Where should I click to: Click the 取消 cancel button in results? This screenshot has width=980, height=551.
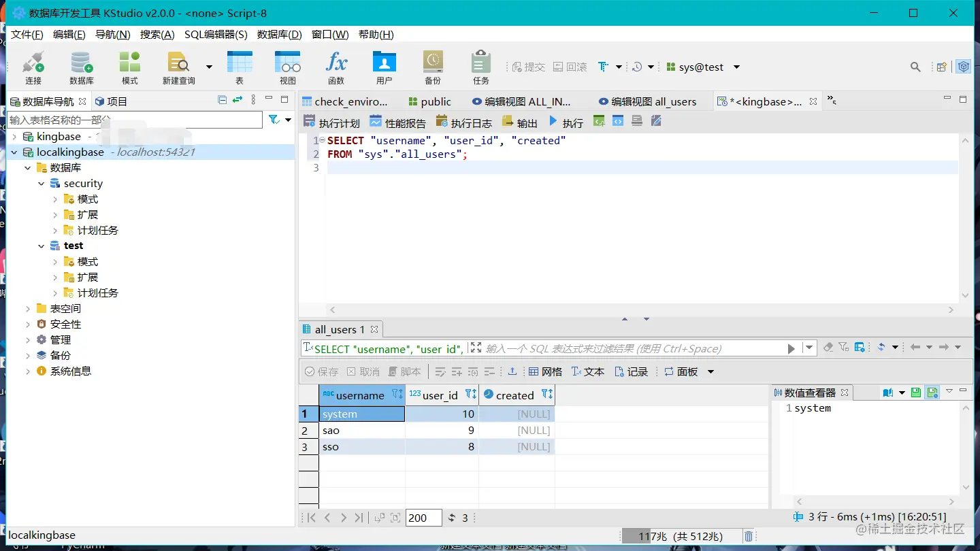tap(363, 371)
